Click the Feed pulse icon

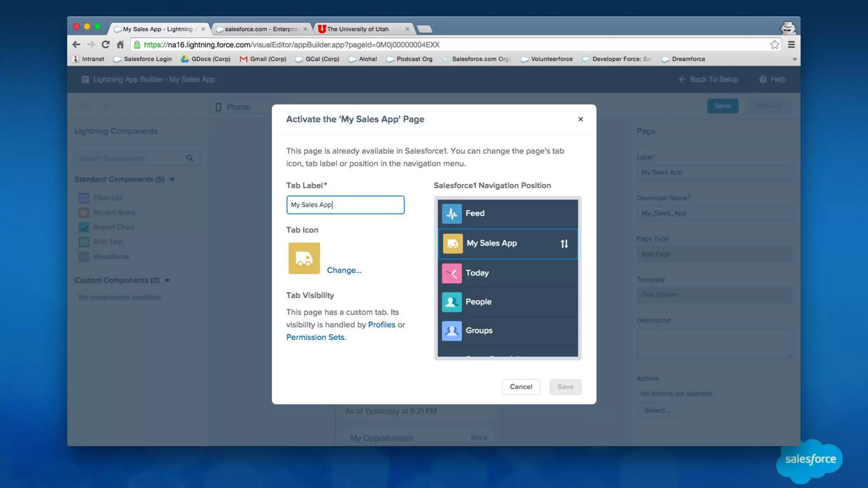451,213
